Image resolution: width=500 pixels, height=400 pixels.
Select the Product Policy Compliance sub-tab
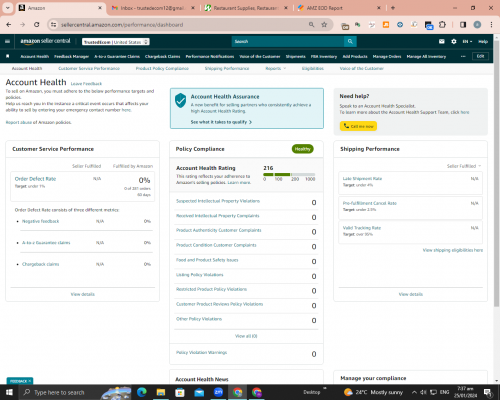point(162,68)
